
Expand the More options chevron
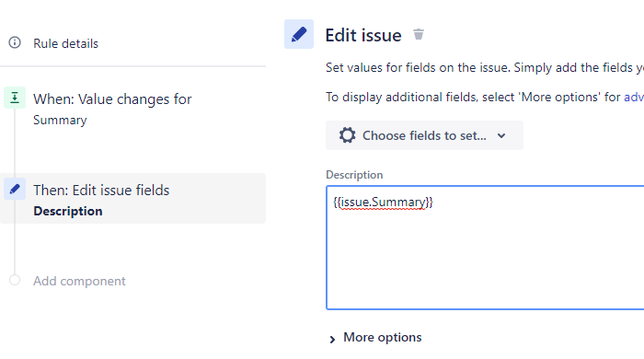[x=332, y=339]
